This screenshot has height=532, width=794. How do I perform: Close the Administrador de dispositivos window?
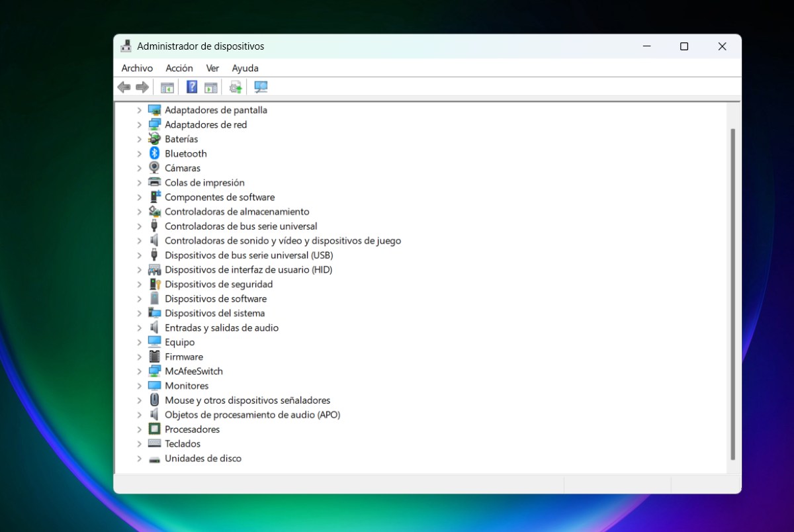(723, 46)
